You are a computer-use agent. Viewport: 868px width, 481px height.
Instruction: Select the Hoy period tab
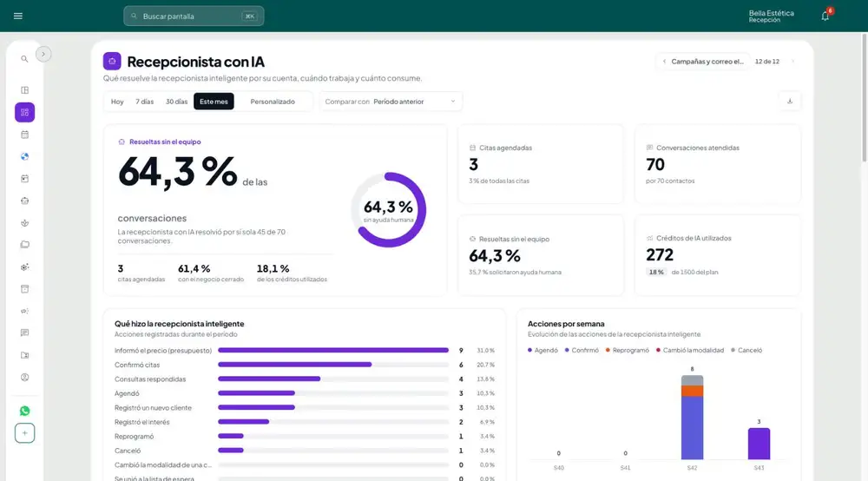pos(117,102)
